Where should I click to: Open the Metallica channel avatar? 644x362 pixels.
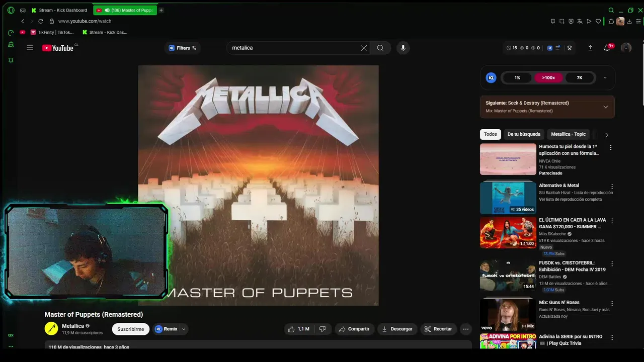[51, 329]
